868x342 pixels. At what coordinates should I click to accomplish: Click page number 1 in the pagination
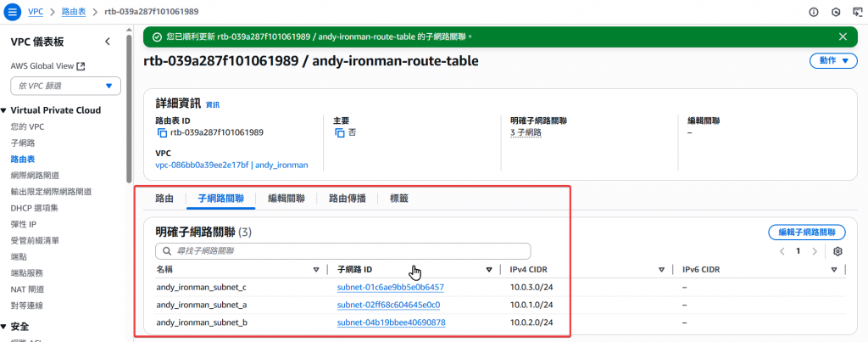click(x=798, y=251)
